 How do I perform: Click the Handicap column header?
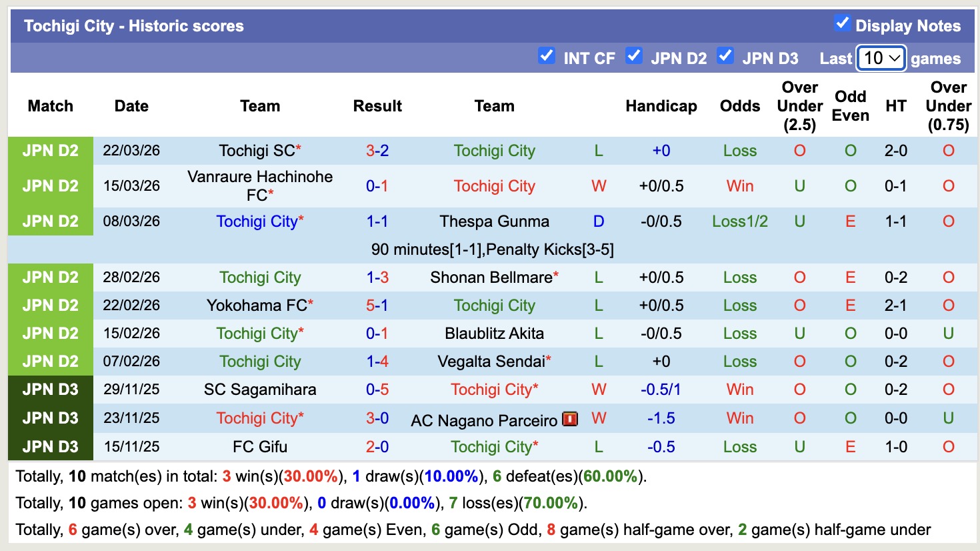[661, 105]
